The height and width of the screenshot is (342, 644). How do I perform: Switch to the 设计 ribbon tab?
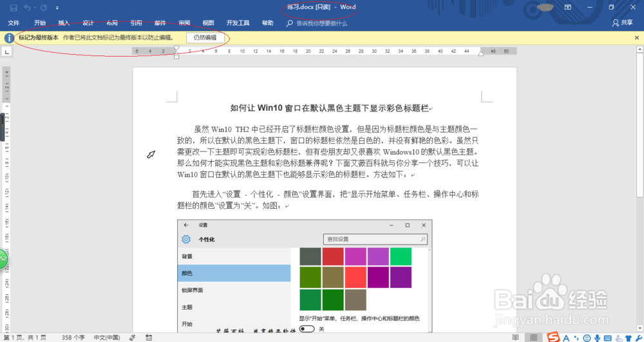pos(88,23)
